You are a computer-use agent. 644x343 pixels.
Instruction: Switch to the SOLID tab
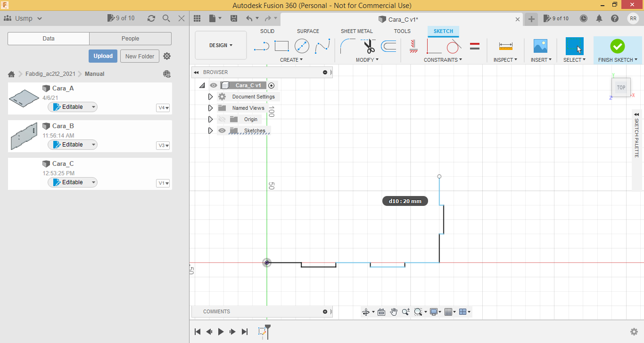(267, 31)
